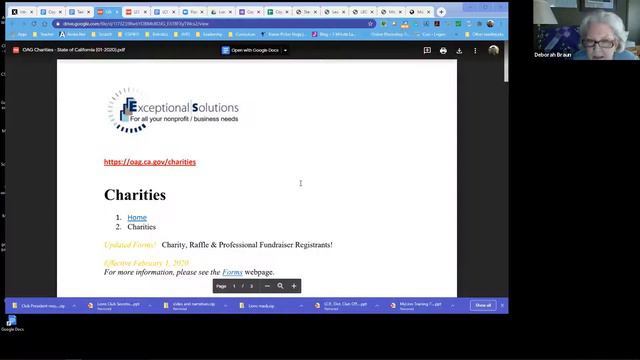Click the Lions mask zip download item
The image size is (640, 360).
[x=258, y=306]
